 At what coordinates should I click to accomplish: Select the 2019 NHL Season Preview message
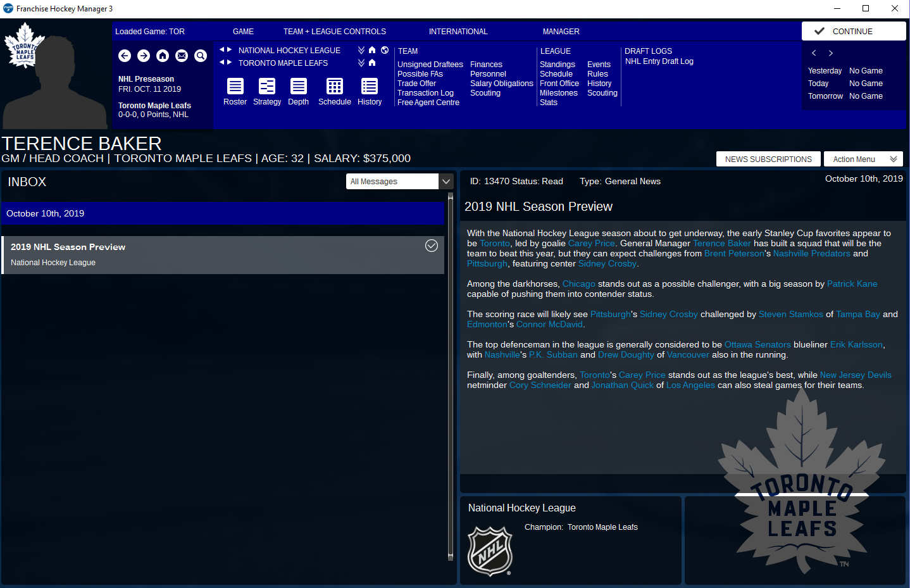tap(223, 255)
